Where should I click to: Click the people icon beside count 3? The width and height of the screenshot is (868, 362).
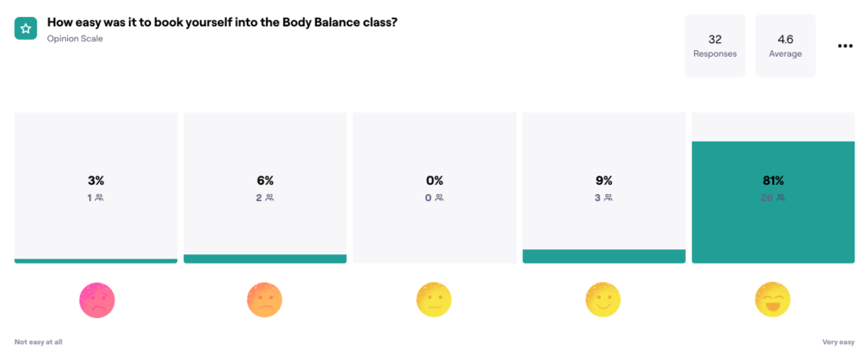(608, 198)
